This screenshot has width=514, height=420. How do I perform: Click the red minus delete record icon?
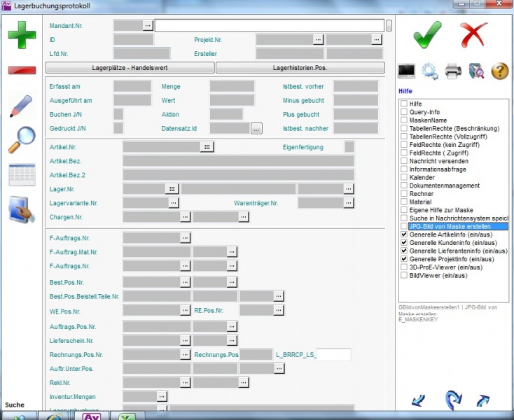tap(22, 70)
